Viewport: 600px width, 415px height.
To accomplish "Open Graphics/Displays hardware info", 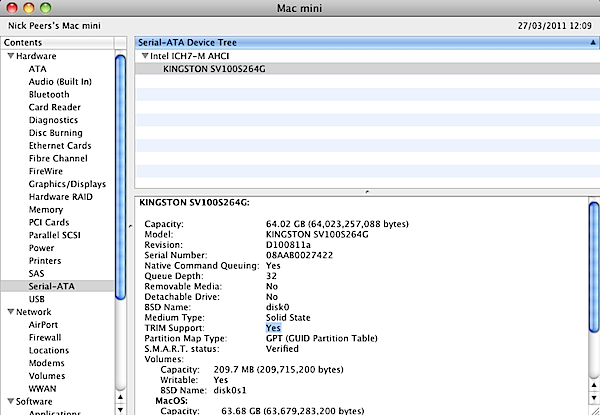I will coord(67,184).
